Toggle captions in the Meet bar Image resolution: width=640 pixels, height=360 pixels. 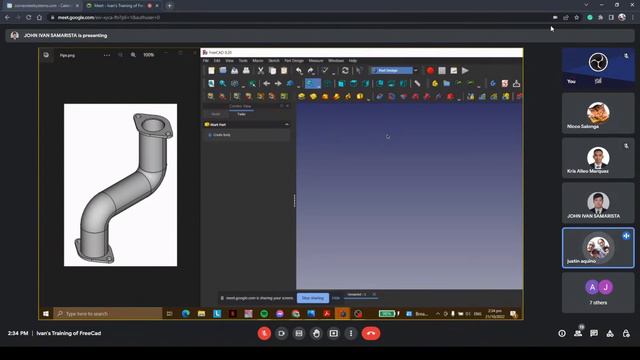299,333
